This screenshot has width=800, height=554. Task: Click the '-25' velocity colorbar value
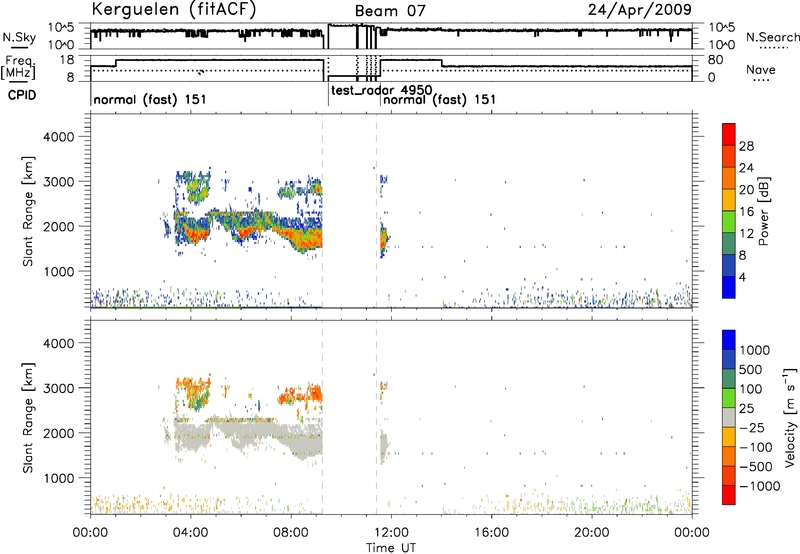(752, 427)
